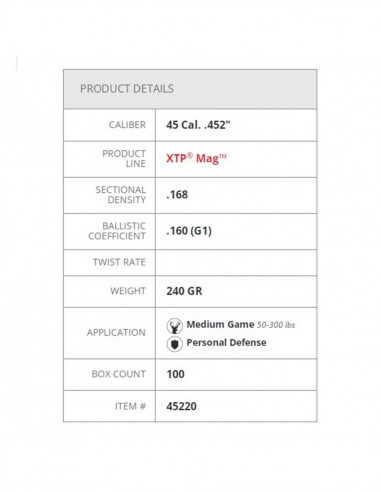Click the empty Twist Rate value cell
This screenshot has height=492, width=381.
[236, 262]
